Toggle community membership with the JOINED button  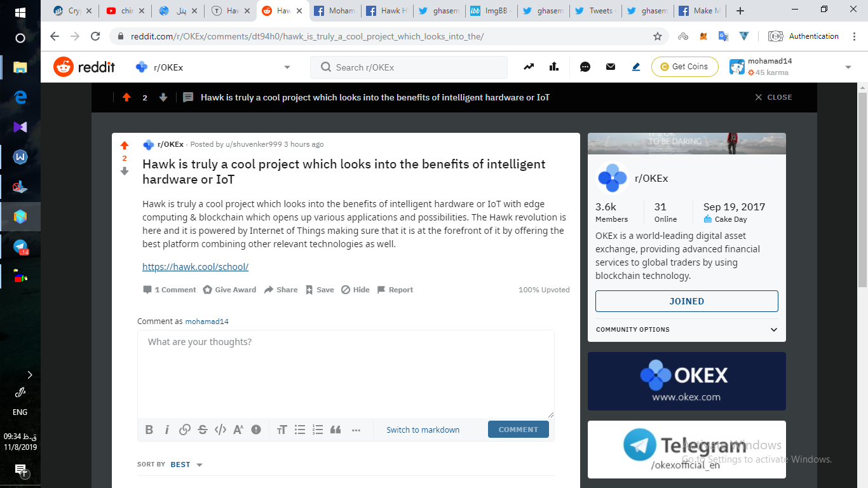click(x=687, y=301)
